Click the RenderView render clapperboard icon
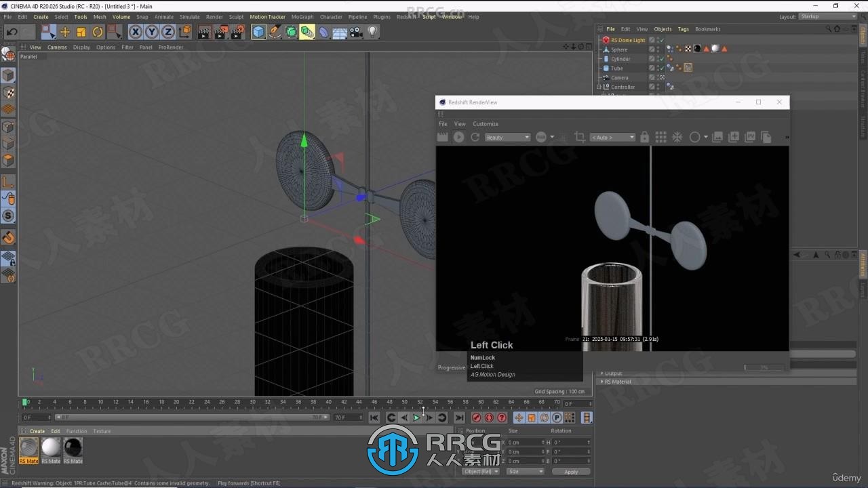 tap(443, 137)
